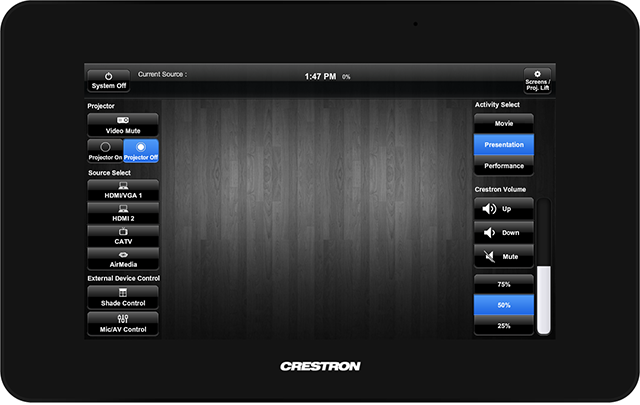
Task: Click the Activity Select heading
Action: pyautogui.click(x=497, y=105)
